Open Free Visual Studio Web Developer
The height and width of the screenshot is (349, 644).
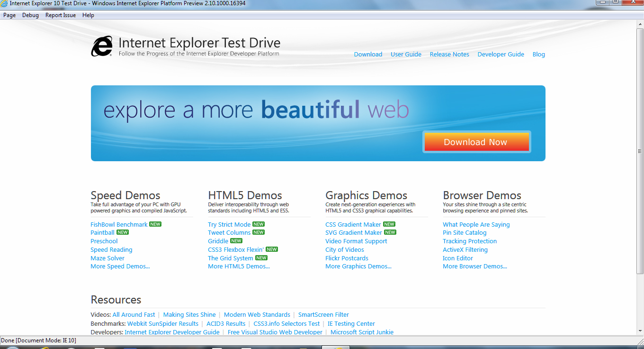[275, 332]
